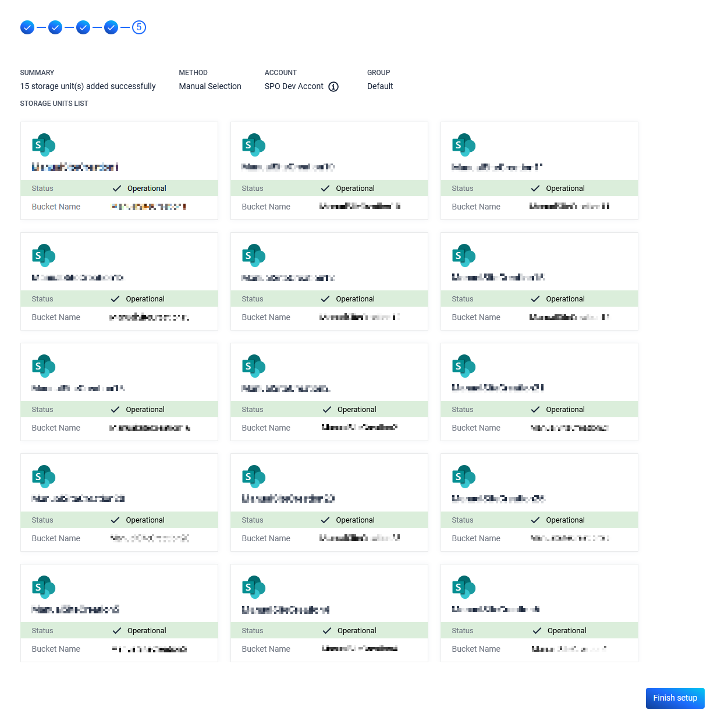
Task: Click the Finish setup button
Action: (674, 698)
